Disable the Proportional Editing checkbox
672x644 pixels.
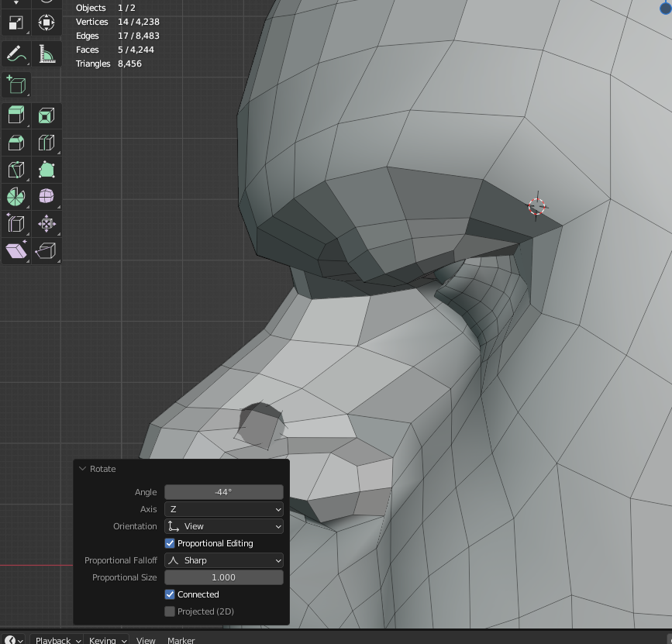[170, 543]
